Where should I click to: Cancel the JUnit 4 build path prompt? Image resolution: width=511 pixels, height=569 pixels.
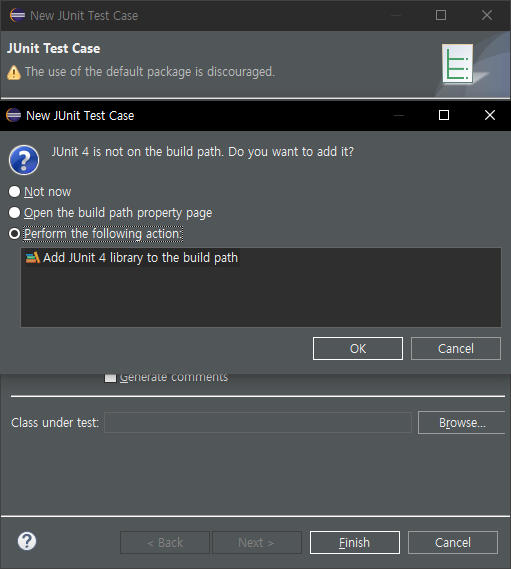[455, 348]
